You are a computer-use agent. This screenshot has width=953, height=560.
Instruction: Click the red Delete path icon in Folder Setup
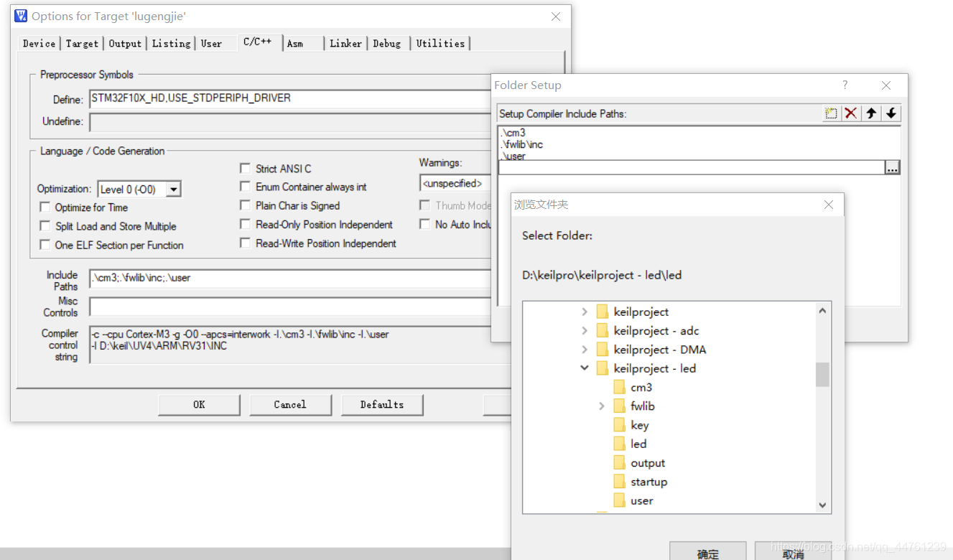(x=851, y=113)
